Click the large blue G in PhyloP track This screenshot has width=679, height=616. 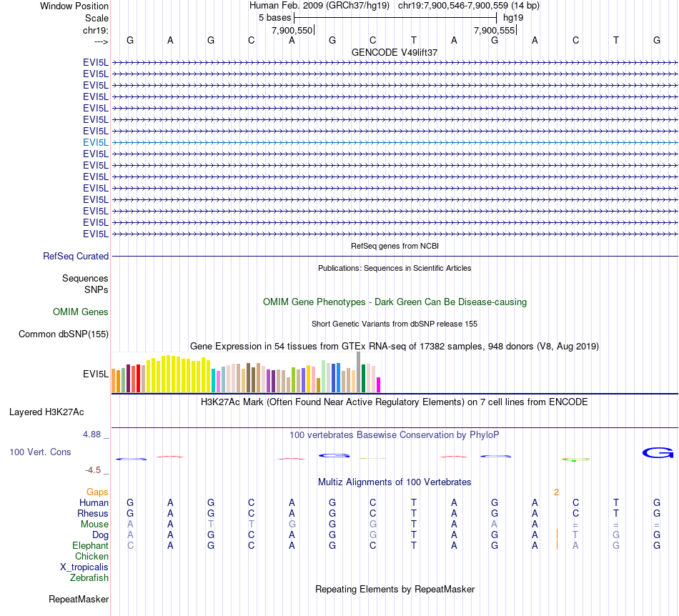[x=658, y=453]
